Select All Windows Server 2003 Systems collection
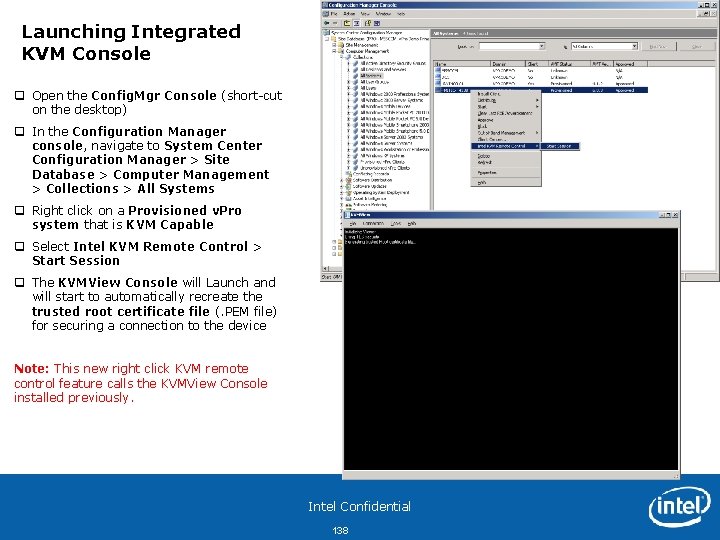Screen dimensions: 720x540 [391, 137]
